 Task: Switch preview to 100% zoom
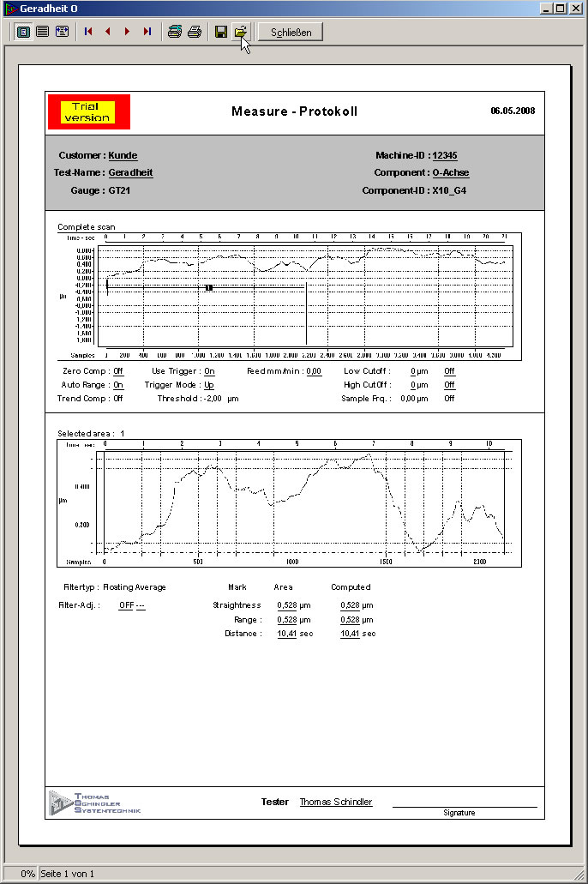tap(42, 32)
